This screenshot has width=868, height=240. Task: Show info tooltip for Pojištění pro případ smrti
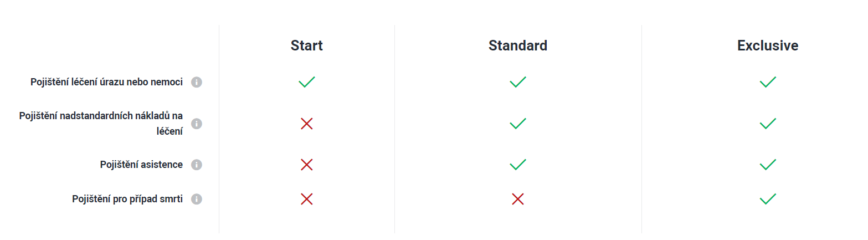point(197,199)
